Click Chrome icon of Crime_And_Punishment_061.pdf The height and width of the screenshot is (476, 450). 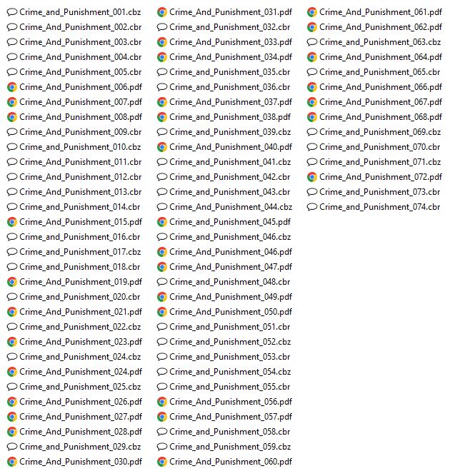[312, 12]
